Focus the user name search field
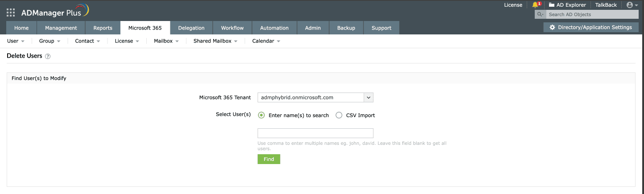The height and width of the screenshot is (194, 644). (315, 133)
